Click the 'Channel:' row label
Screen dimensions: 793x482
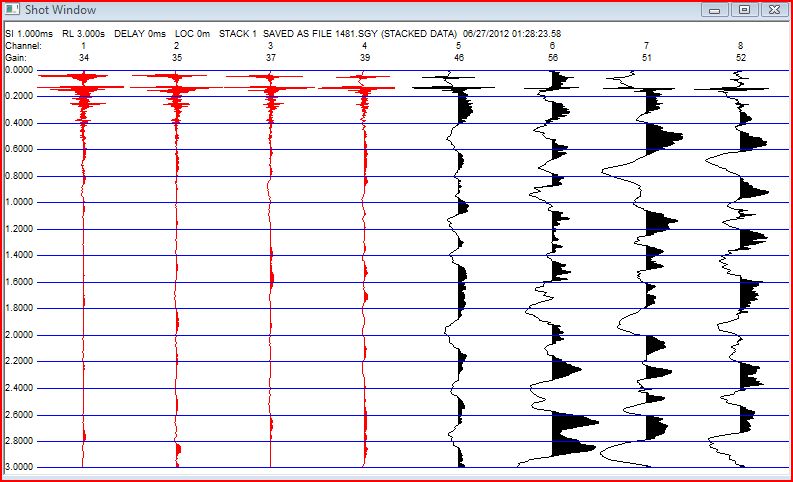pyautogui.click(x=23, y=46)
